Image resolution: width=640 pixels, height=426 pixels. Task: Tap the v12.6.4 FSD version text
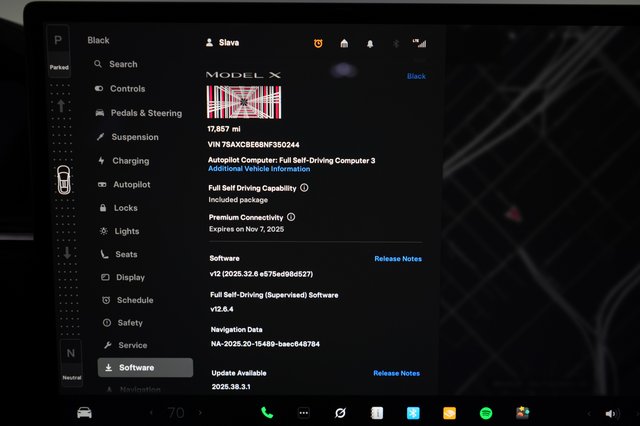tap(222, 309)
